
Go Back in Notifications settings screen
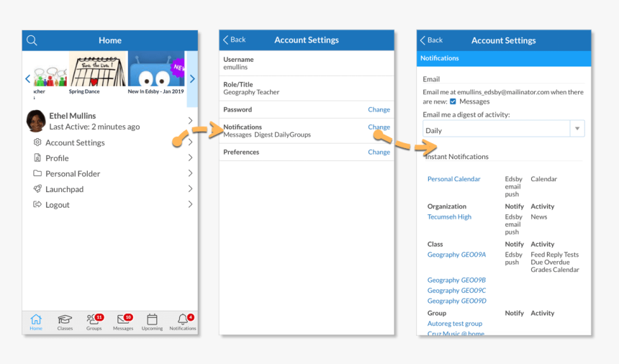(431, 40)
